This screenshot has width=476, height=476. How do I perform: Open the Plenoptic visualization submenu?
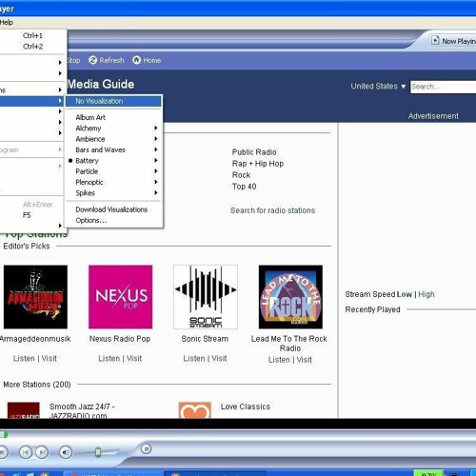[x=114, y=182]
